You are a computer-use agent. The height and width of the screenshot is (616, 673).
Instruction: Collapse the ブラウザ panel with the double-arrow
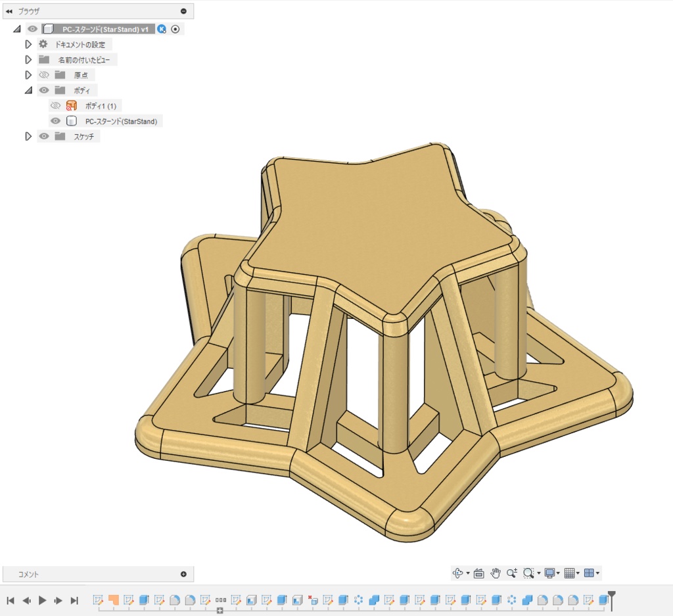tap(9, 11)
